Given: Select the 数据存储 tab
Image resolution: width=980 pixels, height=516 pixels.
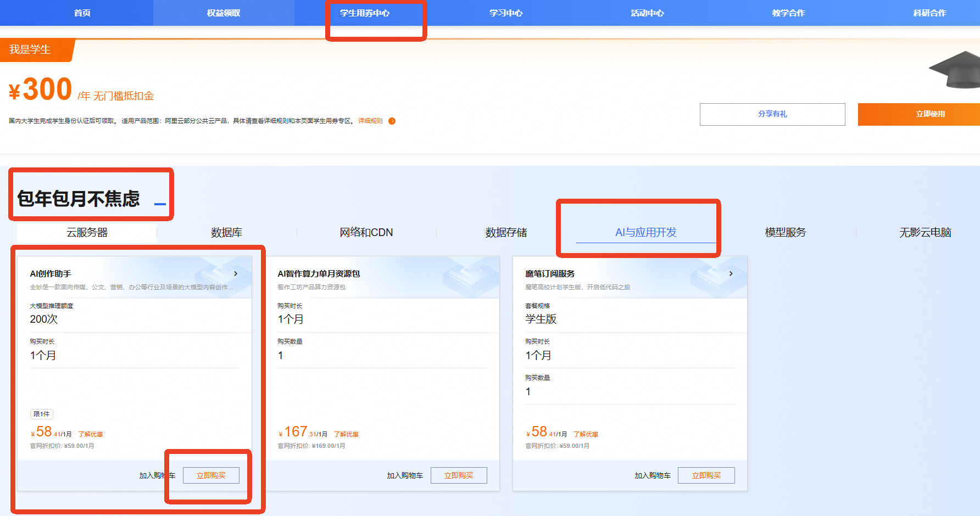Looking at the screenshot, I should coord(506,232).
